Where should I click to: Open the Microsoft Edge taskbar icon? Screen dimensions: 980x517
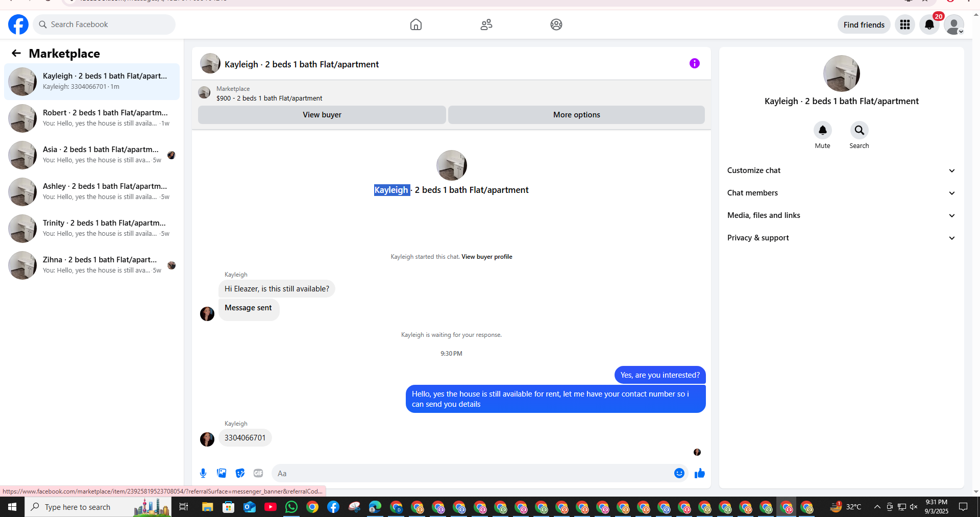point(375,507)
